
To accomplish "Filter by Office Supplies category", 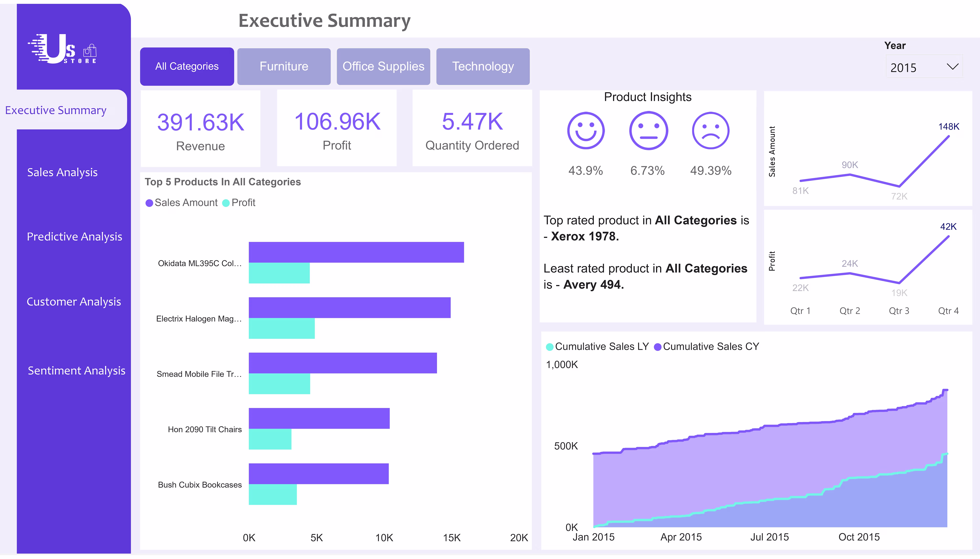I will 383,66.
